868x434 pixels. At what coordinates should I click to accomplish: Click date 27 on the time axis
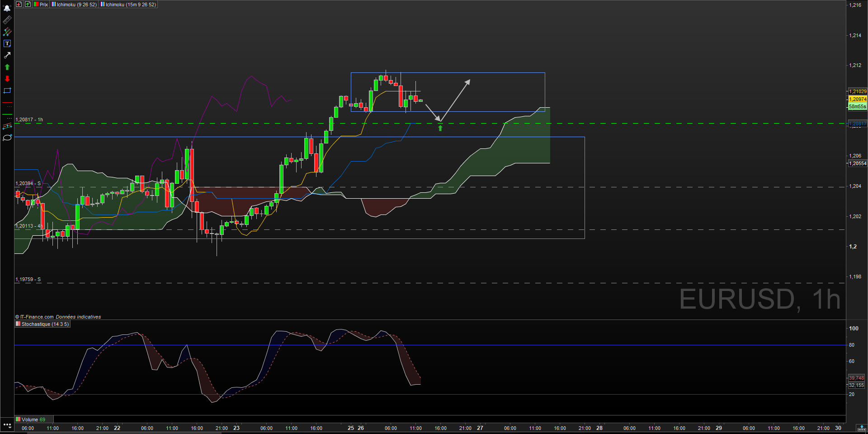pos(480,428)
